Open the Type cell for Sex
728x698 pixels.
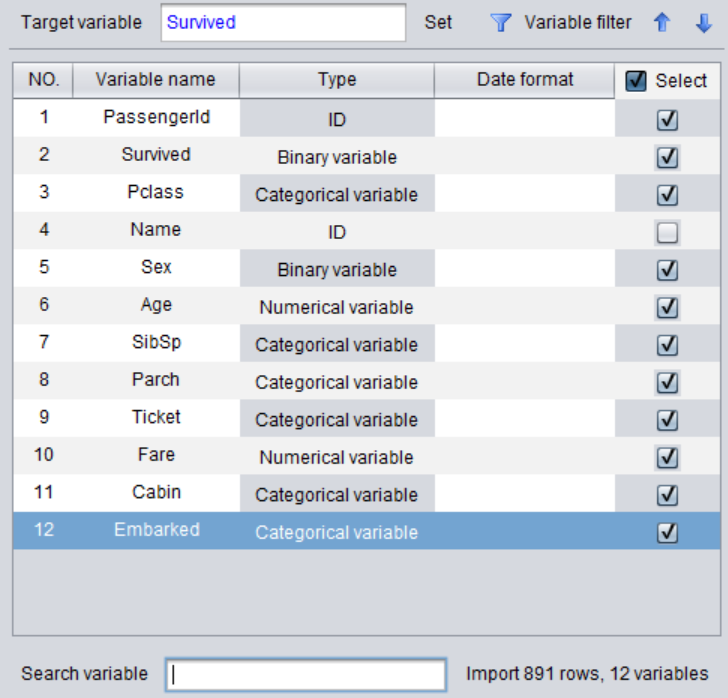pyautogui.click(x=337, y=270)
